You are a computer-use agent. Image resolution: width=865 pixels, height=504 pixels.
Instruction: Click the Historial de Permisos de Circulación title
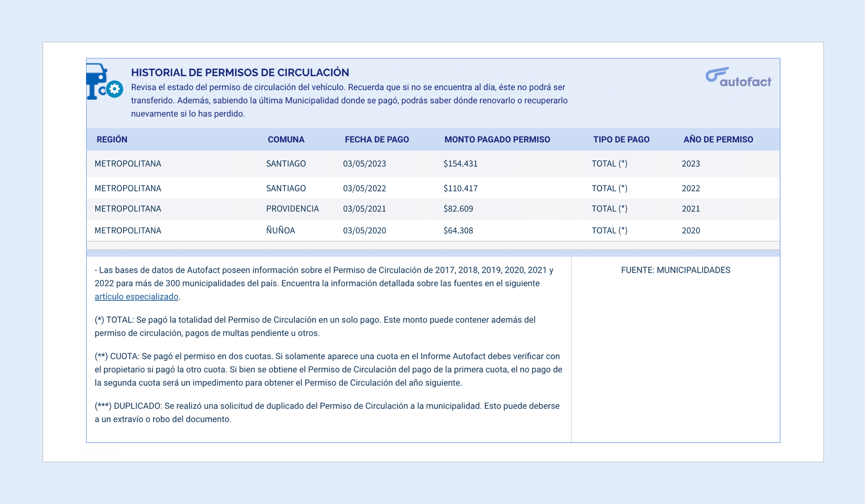240,73
